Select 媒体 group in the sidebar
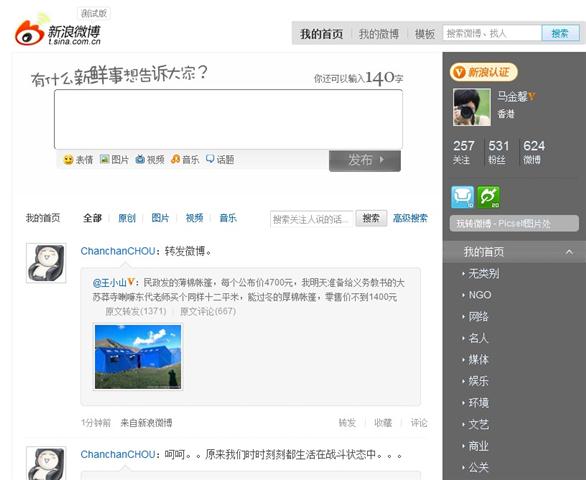Screen dimensions: 586x480 pos(478,360)
